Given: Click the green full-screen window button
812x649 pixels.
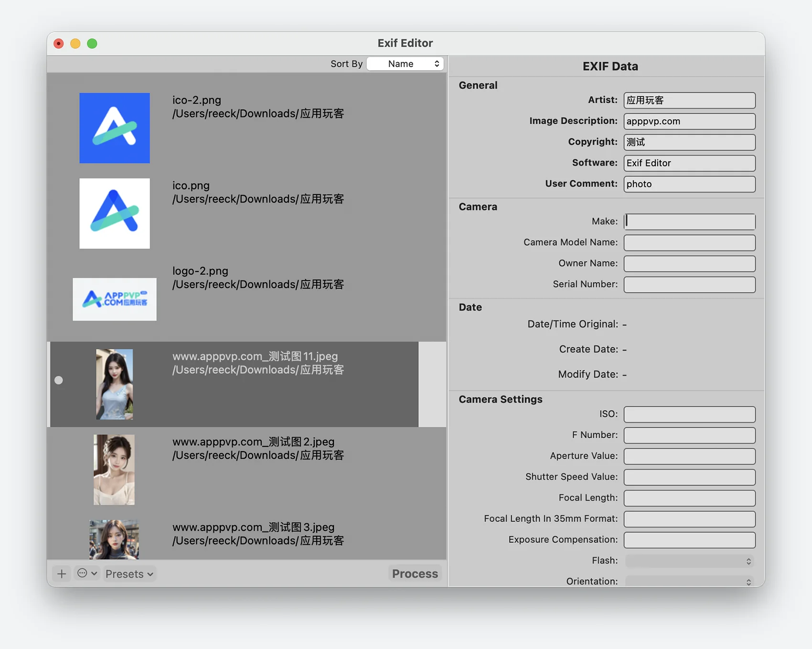Looking at the screenshot, I should (x=92, y=43).
